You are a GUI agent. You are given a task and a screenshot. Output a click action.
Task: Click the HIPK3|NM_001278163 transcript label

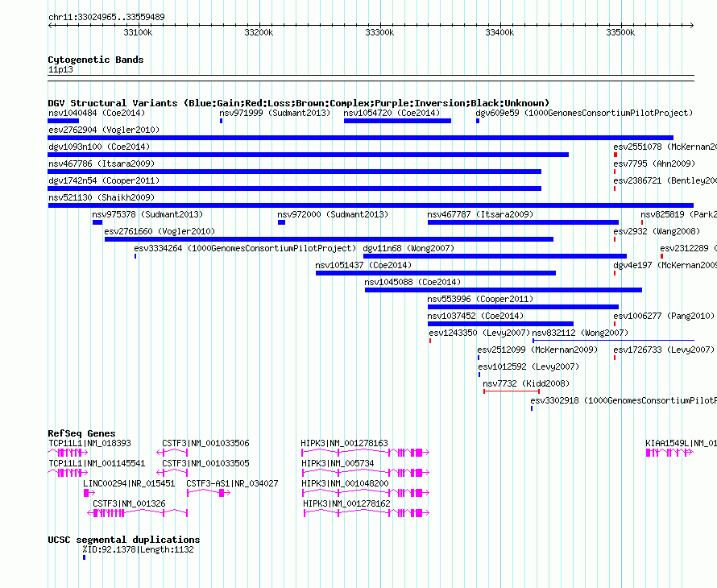coord(344,443)
